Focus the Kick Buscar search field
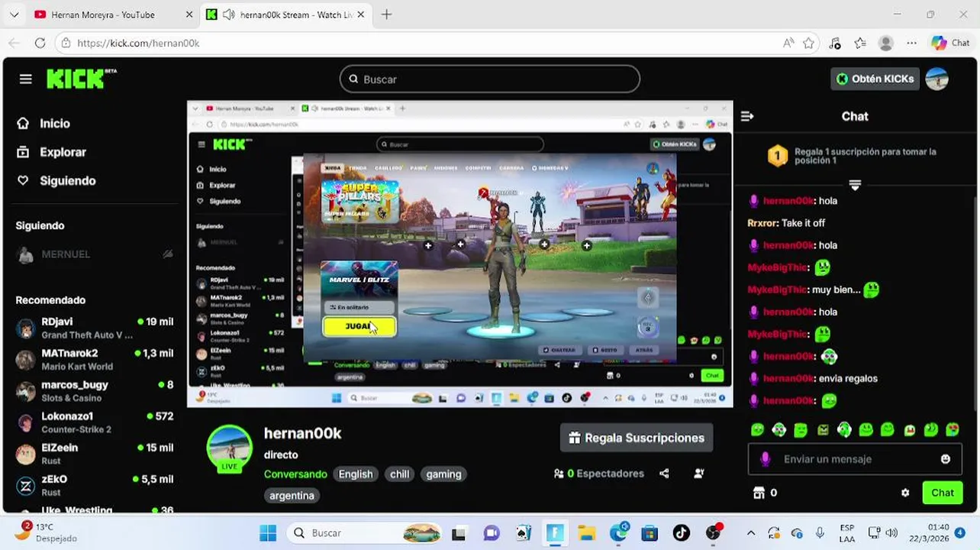 click(x=490, y=79)
